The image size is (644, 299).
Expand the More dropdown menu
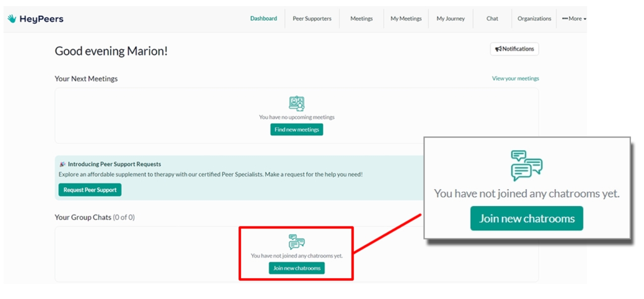click(x=574, y=19)
